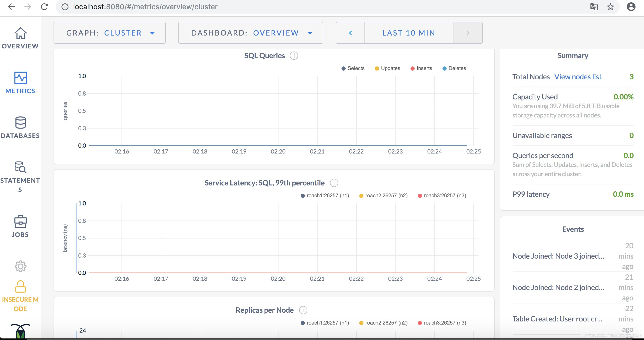Click the SQL Queries info icon
Image resolution: width=644 pixels, height=340 pixels.
tap(294, 56)
